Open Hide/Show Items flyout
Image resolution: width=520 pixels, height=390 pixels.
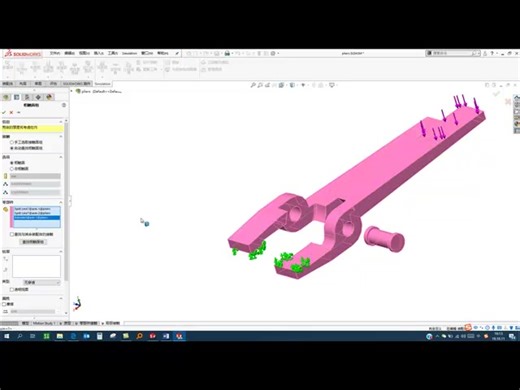303,85
